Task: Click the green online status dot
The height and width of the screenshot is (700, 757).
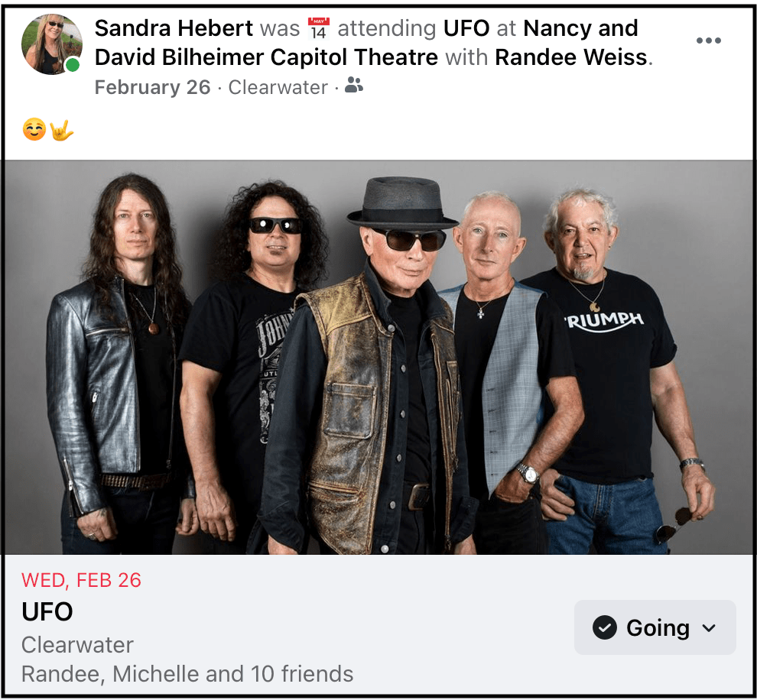Action: pyautogui.click(x=73, y=64)
